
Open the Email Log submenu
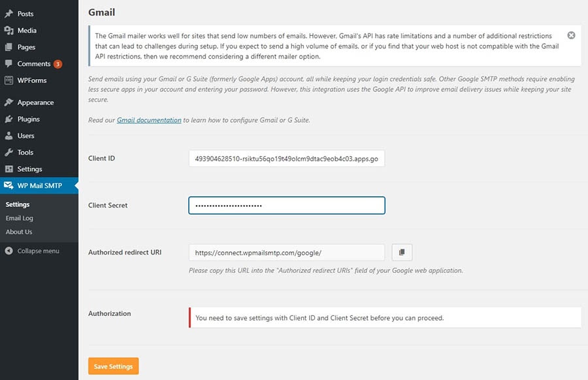19,218
